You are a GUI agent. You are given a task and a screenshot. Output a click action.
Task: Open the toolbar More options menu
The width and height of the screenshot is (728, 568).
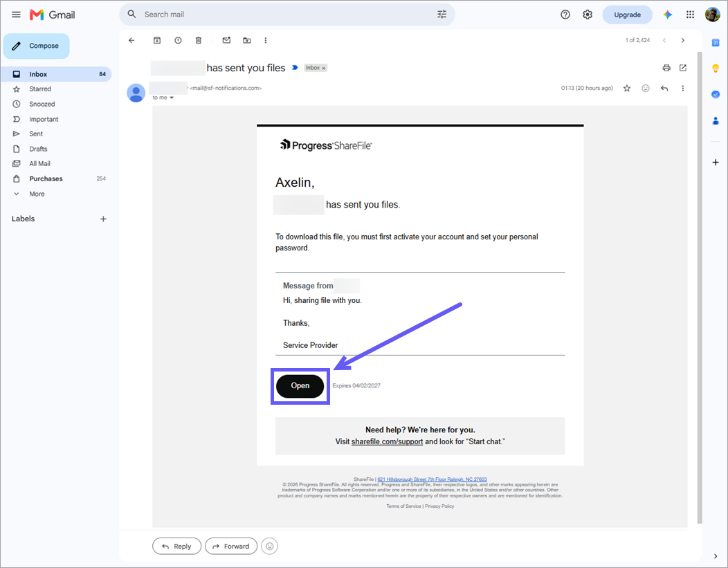point(266,40)
